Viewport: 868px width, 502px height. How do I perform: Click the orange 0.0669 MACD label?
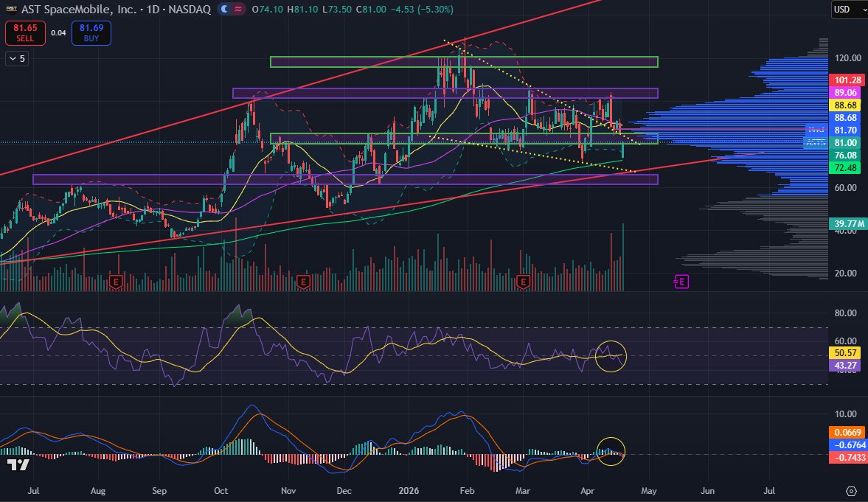pos(847,432)
